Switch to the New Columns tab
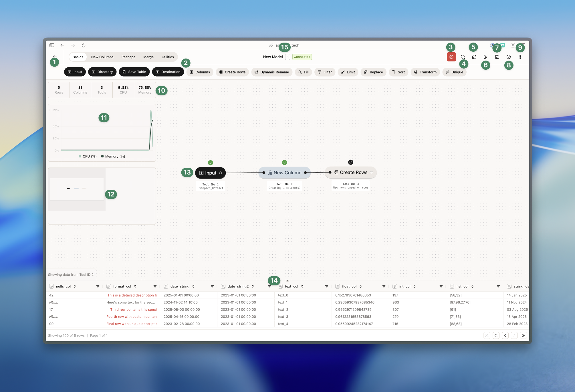Image resolution: width=575 pixels, height=392 pixels. pos(102,57)
